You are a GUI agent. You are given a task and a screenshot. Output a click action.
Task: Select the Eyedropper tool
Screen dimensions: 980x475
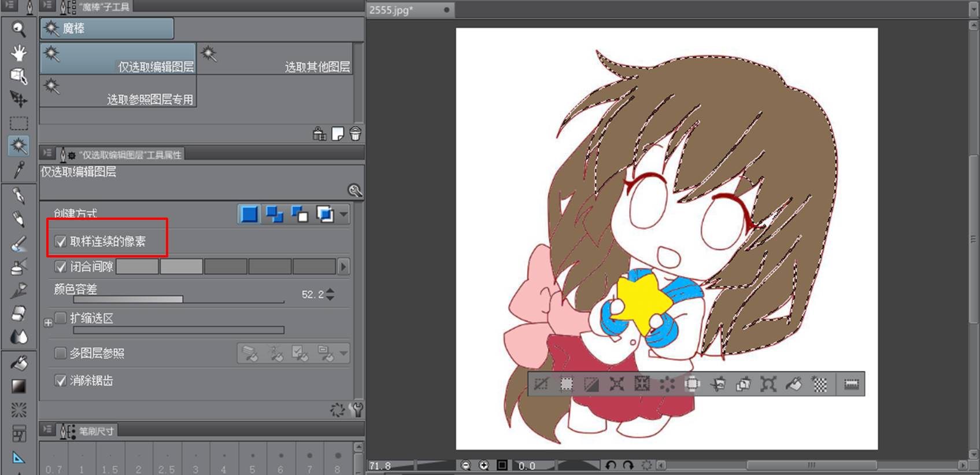coord(19,170)
